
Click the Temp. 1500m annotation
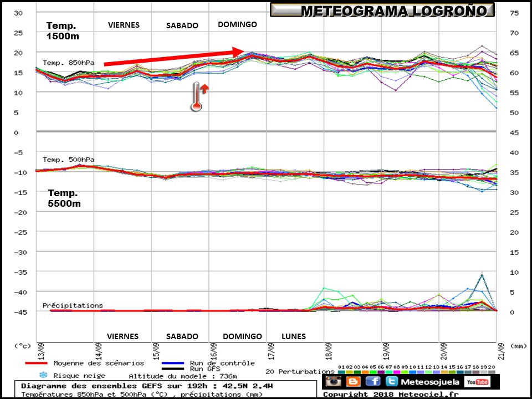click(x=63, y=31)
